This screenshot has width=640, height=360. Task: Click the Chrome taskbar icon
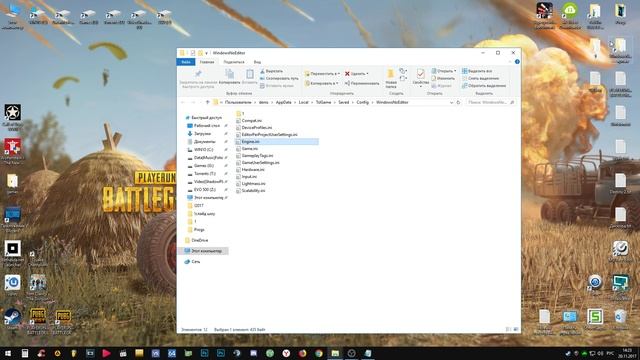(319, 353)
